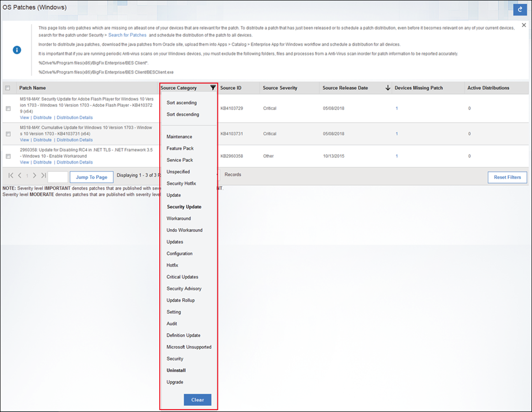Go to the previous page of records
The height and width of the screenshot is (412, 532).
click(19, 175)
